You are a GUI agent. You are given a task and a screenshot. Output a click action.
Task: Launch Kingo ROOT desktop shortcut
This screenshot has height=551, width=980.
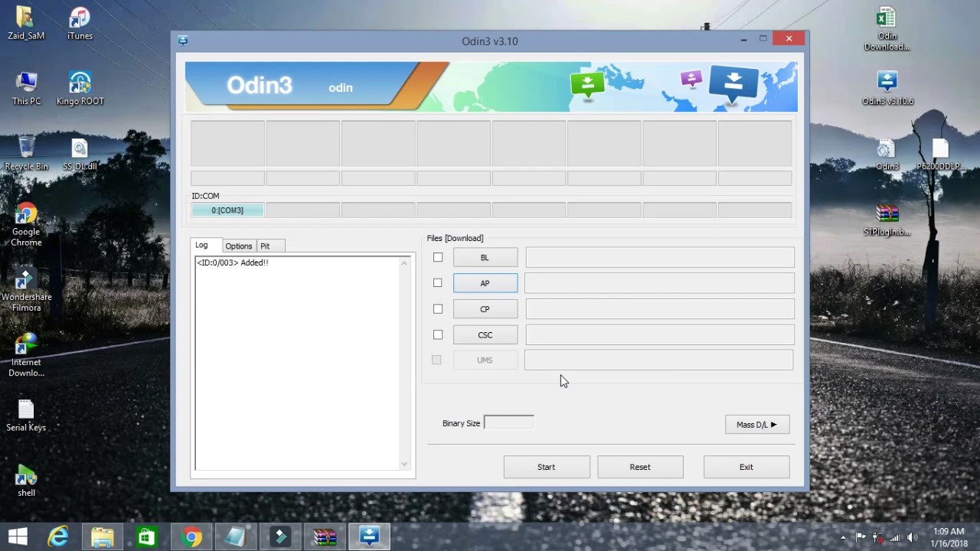click(x=80, y=88)
